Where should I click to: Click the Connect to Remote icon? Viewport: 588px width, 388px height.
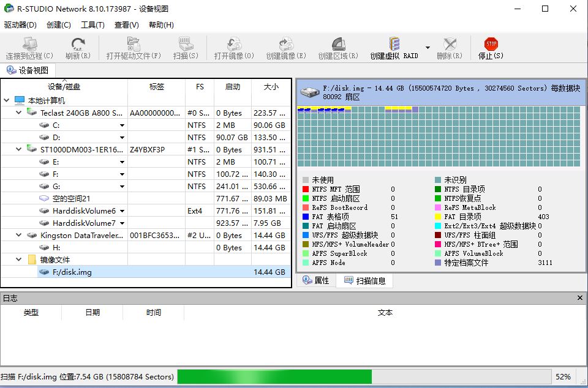[x=29, y=45]
